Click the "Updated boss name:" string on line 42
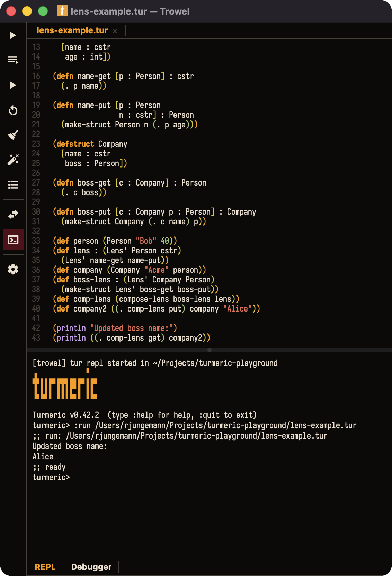This screenshot has width=392, height=576. (132, 328)
